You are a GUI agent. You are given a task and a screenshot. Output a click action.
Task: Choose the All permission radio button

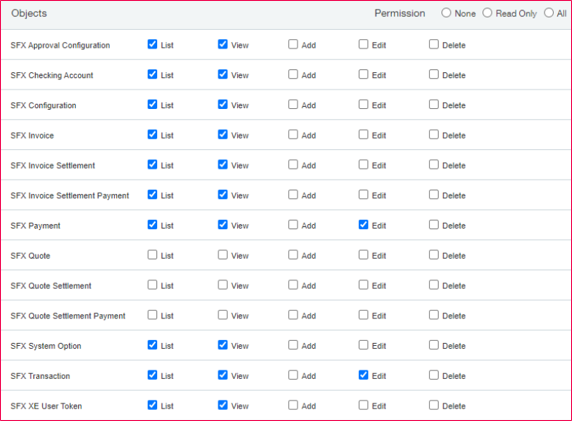pyautogui.click(x=549, y=13)
